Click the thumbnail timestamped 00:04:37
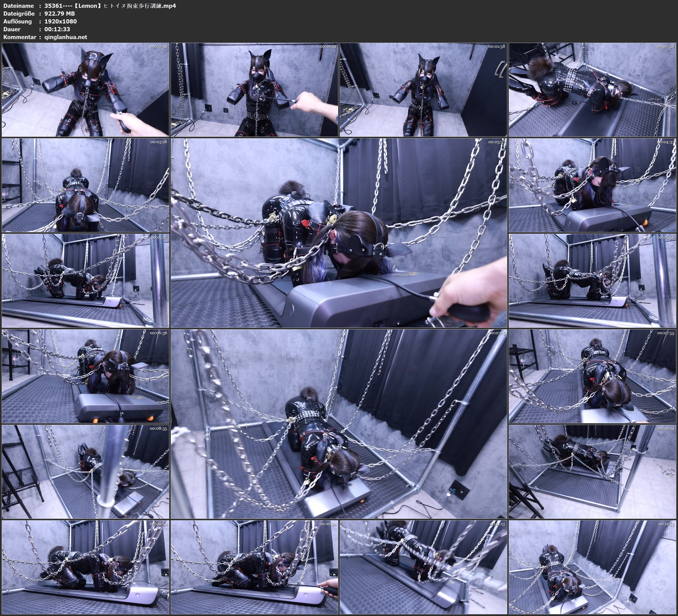 pyautogui.click(x=592, y=185)
